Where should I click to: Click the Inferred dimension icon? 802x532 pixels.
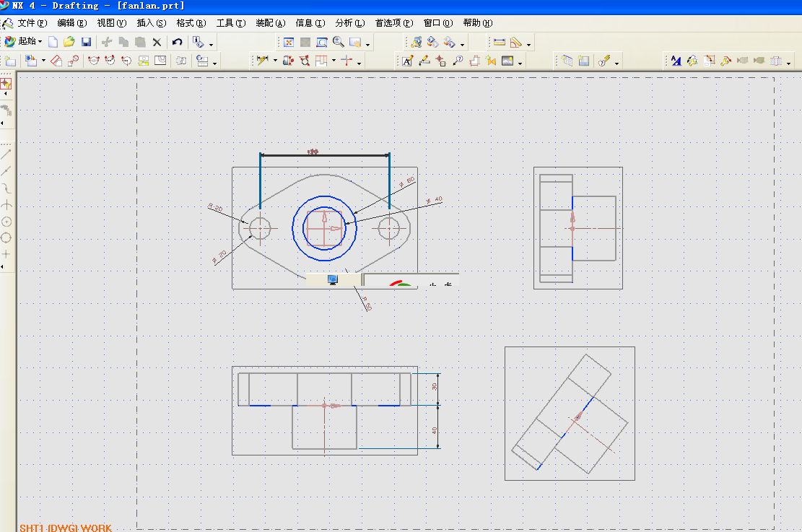point(262,61)
